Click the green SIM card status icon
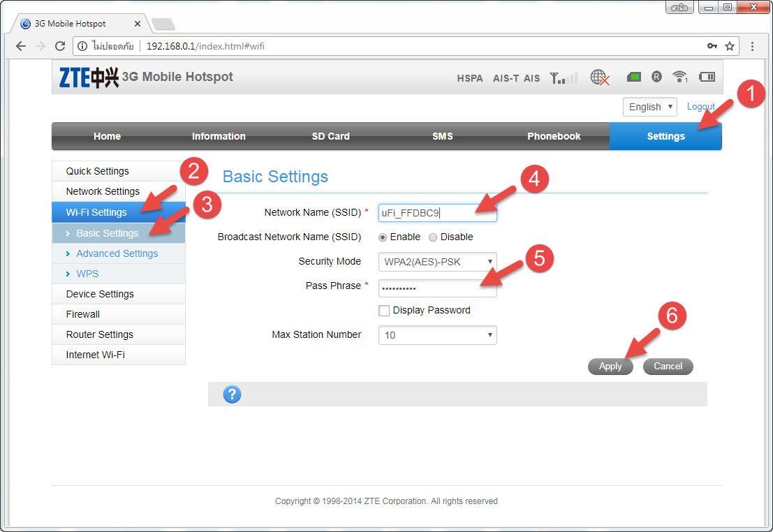The height and width of the screenshot is (532, 773). pyautogui.click(x=634, y=76)
